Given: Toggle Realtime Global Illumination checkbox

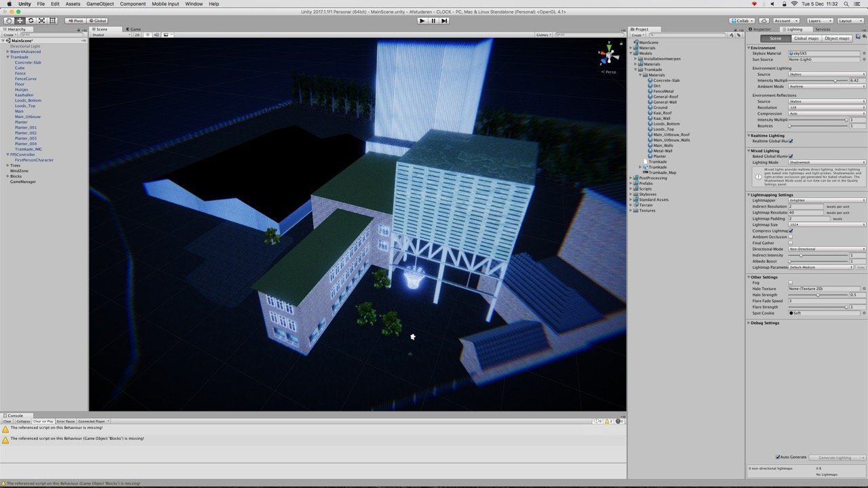Looking at the screenshot, I should click(791, 141).
